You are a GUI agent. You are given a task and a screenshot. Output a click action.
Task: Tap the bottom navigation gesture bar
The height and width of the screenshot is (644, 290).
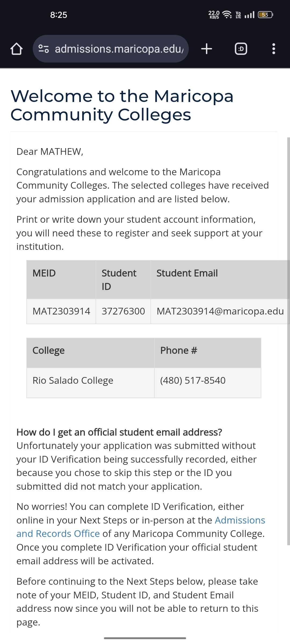pos(145,638)
